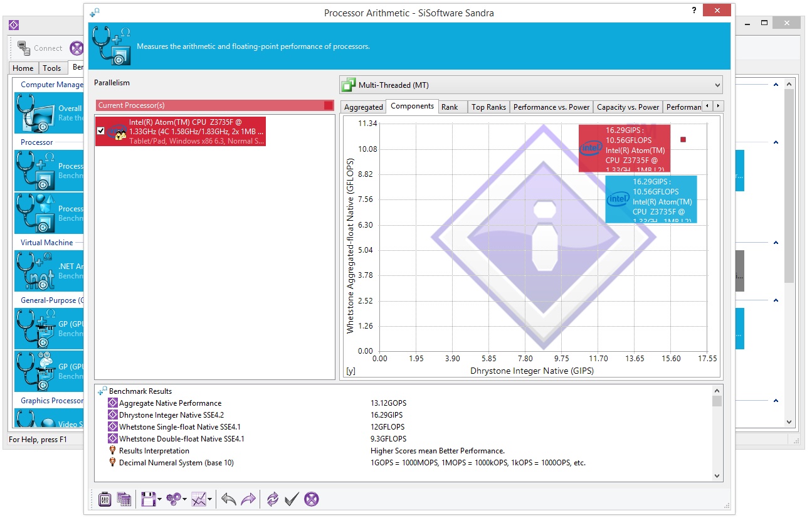812x518 pixels.
Task: Expand the gears icon dropdown arrow
Action: (185, 500)
